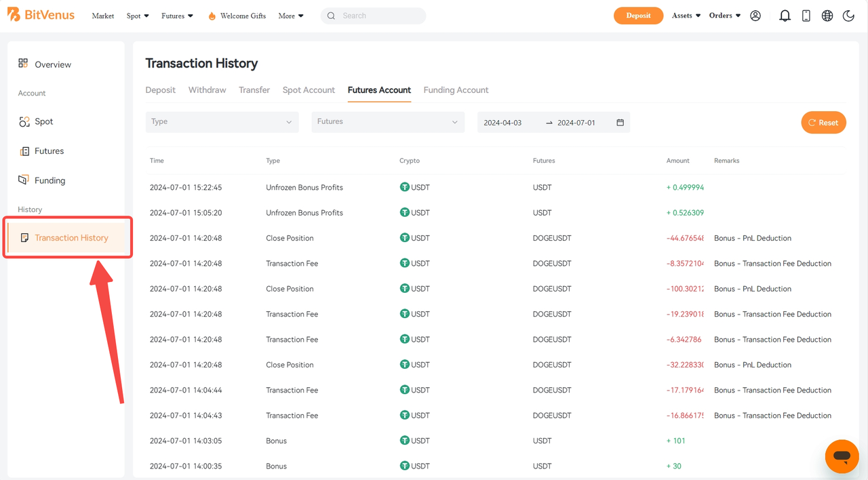Click the Crypto column header
Image resolution: width=868 pixels, height=480 pixels.
click(x=410, y=161)
